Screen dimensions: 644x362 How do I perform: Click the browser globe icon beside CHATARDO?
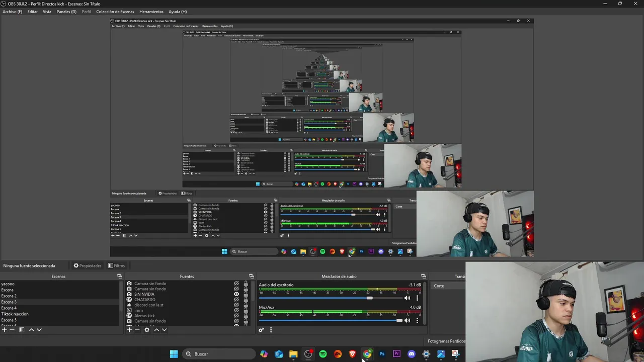[129, 300]
